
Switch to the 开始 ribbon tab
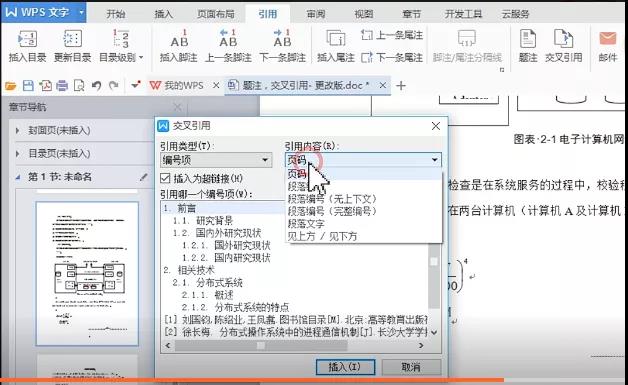tap(116, 14)
